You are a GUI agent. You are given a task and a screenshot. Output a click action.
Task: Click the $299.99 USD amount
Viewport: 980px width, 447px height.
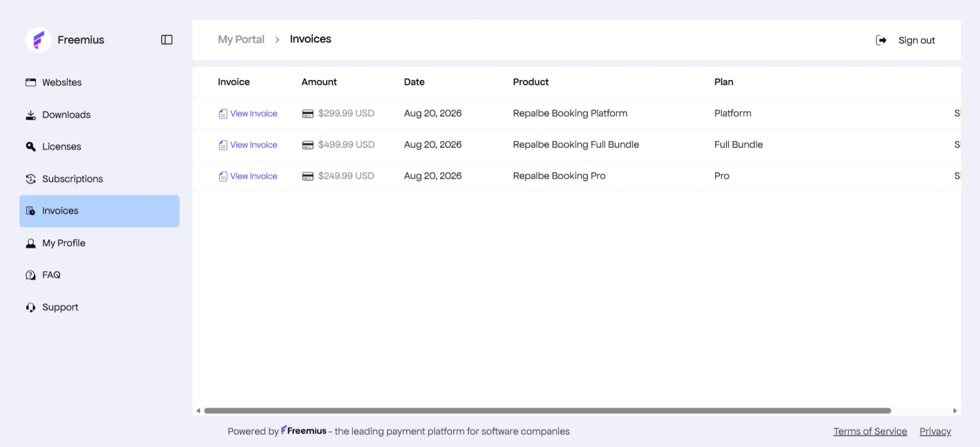[x=346, y=113]
